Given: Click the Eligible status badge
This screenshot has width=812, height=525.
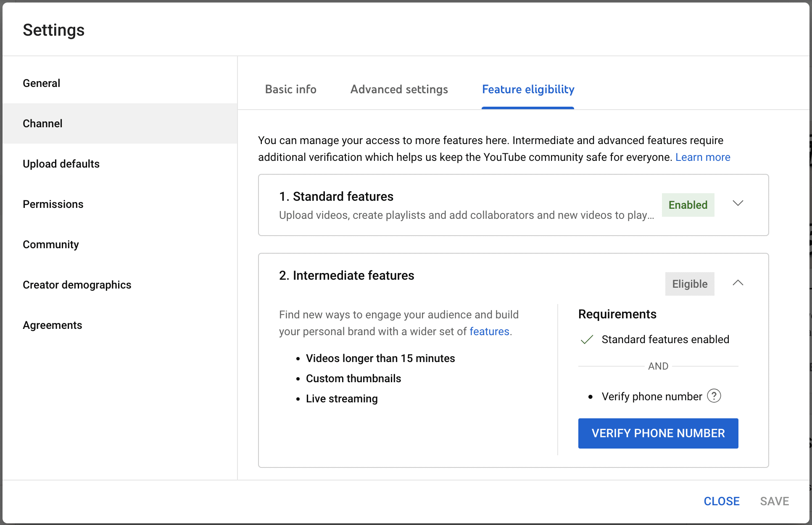Looking at the screenshot, I should coord(690,284).
